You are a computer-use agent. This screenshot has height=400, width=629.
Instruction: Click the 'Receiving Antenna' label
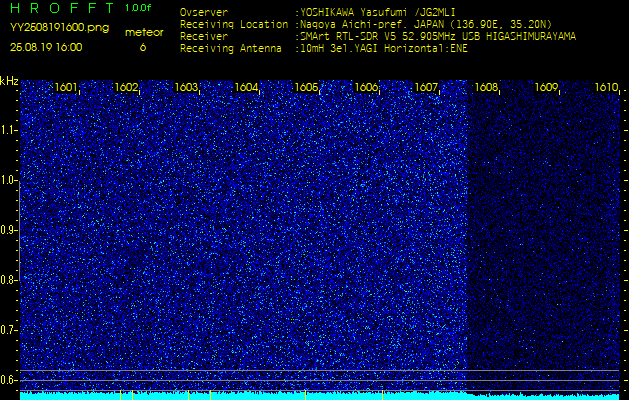click(x=231, y=49)
